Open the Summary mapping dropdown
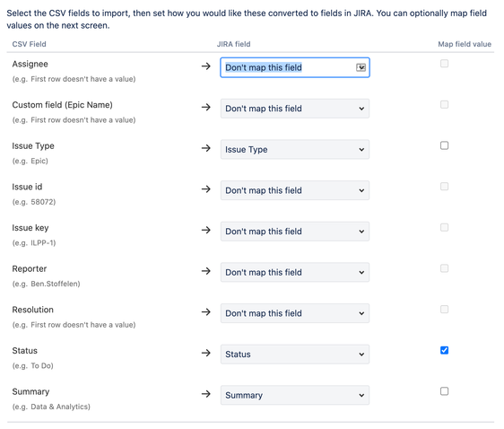The width and height of the screenshot is (504, 429). click(x=295, y=395)
